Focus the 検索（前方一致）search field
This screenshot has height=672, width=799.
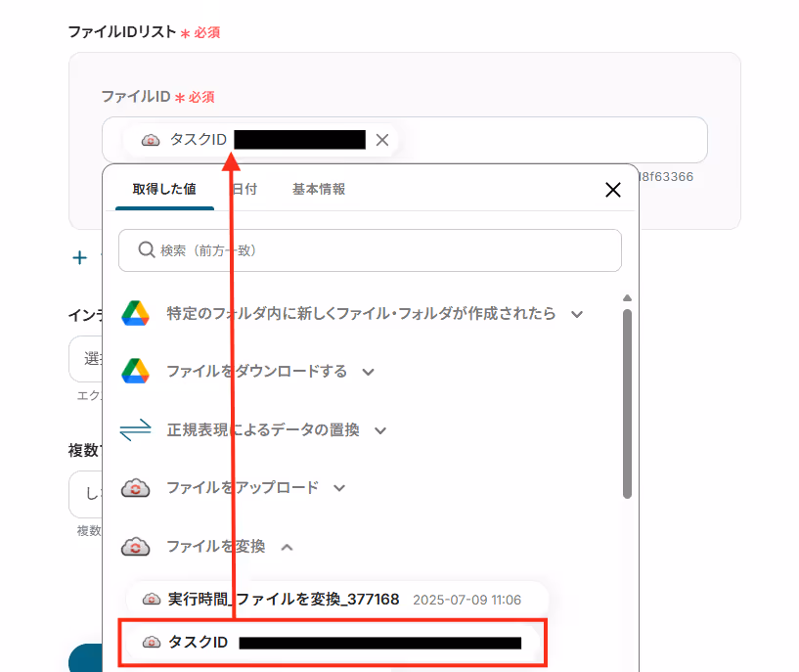point(370,250)
